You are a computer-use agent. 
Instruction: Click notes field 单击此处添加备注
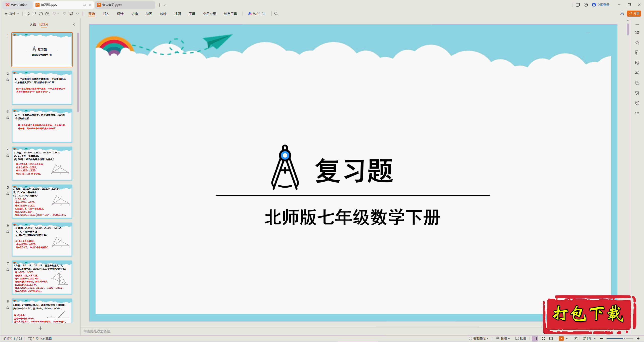point(97,331)
